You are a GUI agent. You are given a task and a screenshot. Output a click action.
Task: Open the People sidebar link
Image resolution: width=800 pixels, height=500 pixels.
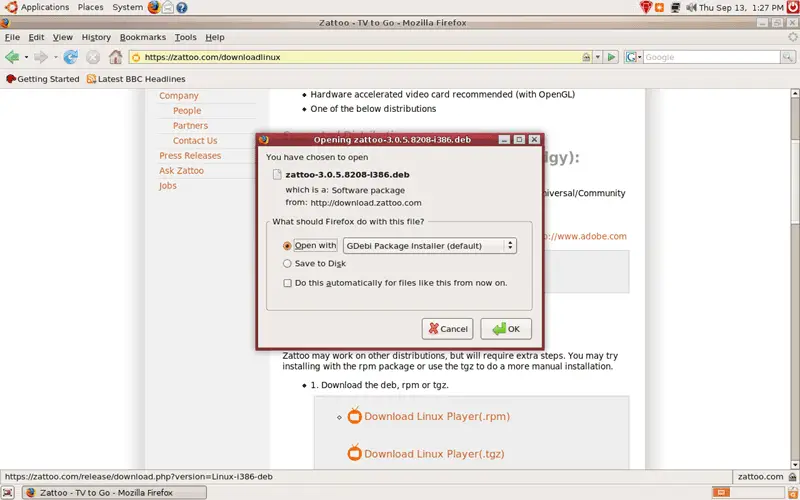point(187,111)
